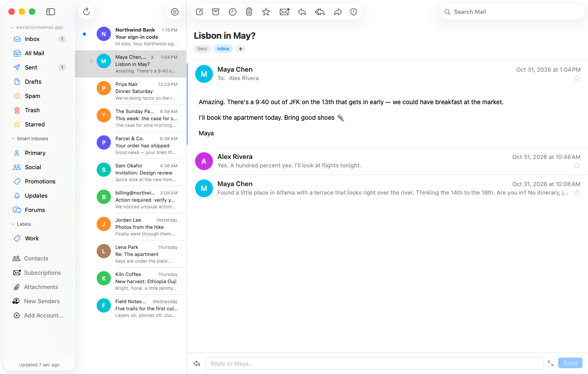Report the message as spam
Viewport: 588px width, 374px height.
[x=354, y=12]
